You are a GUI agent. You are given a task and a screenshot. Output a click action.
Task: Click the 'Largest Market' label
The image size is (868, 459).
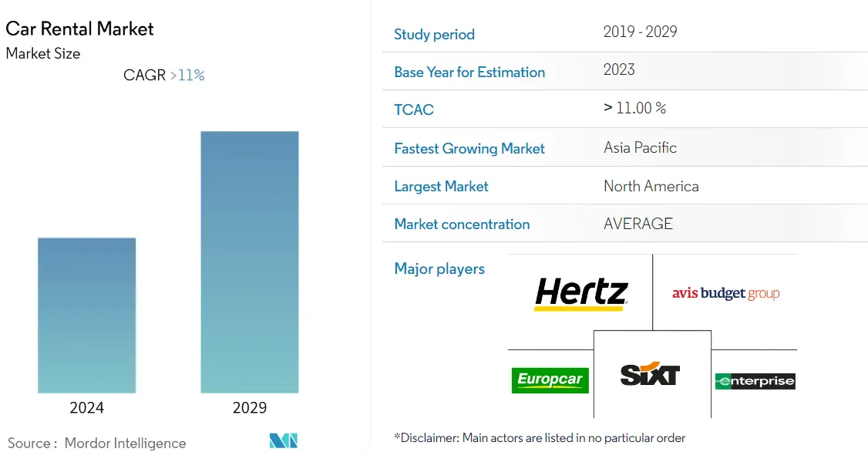(441, 187)
